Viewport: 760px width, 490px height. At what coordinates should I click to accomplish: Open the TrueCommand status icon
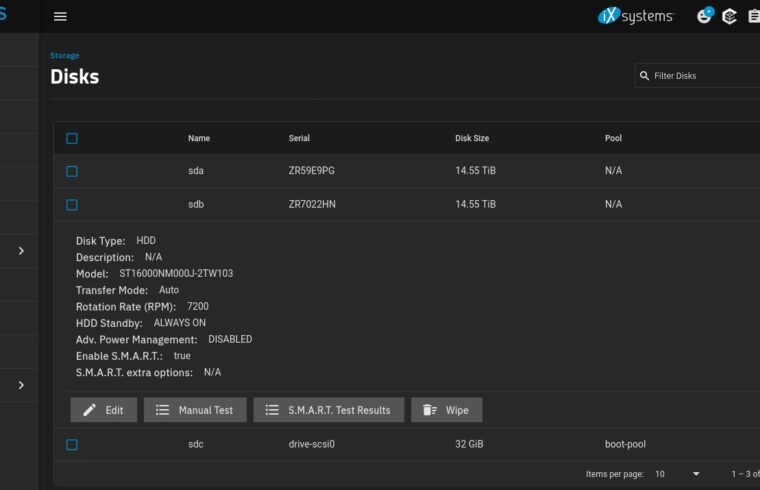(730, 16)
